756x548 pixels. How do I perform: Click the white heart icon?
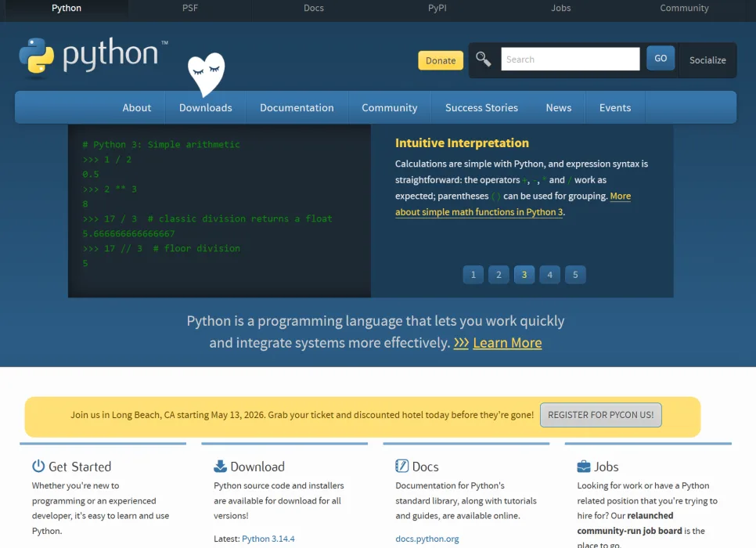coord(207,74)
